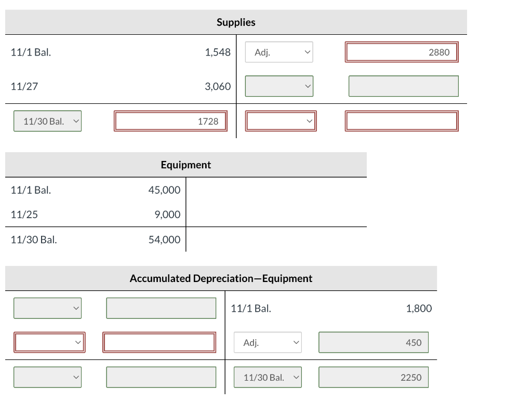Open the bottom-left dropdown in Accumulated Depreciation
Viewport: 532px width, 402px height.
tap(47, 377)
